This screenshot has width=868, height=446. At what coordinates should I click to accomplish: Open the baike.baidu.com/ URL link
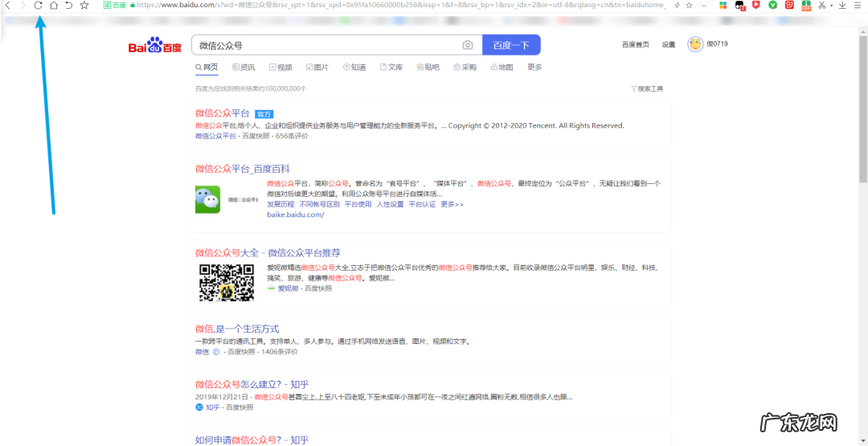pyautogui.click(x=295, y=214)
